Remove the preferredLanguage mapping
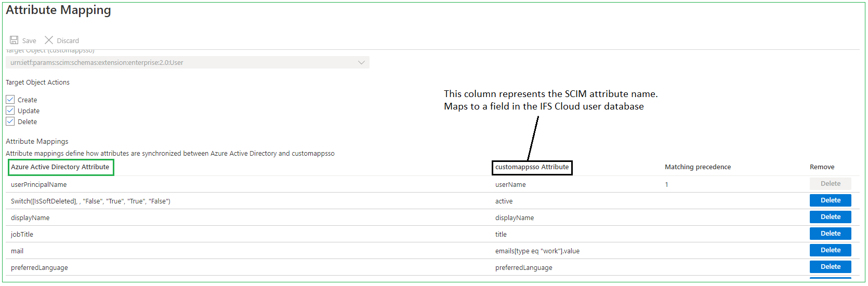 (830, 267)
